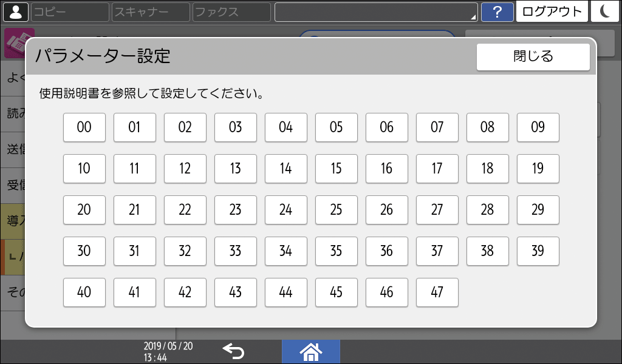The width and height of the screenshot is (622, 364).
Task: Tap the back arrow navigation icon
Action: pos(234,351)
